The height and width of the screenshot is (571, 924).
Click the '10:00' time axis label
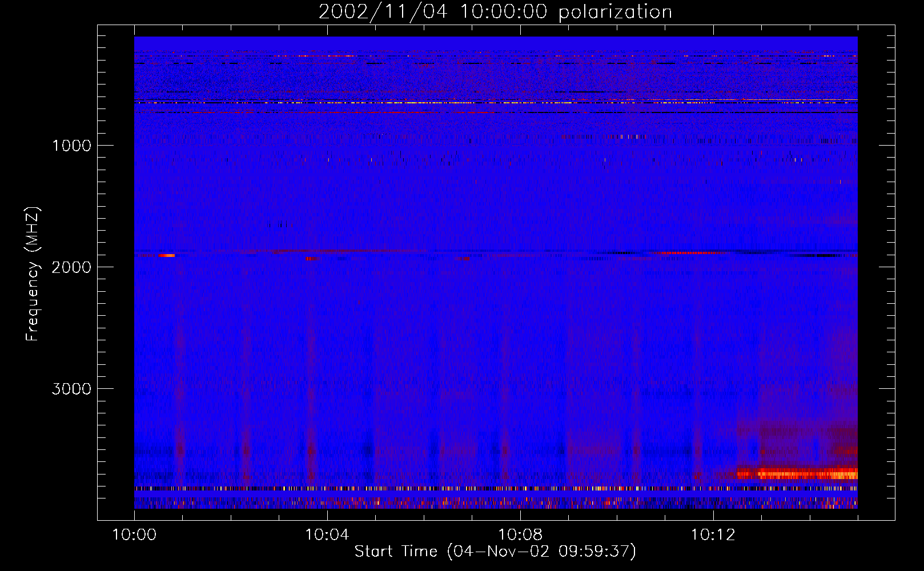pyautogui.click(x=134, y=535)
